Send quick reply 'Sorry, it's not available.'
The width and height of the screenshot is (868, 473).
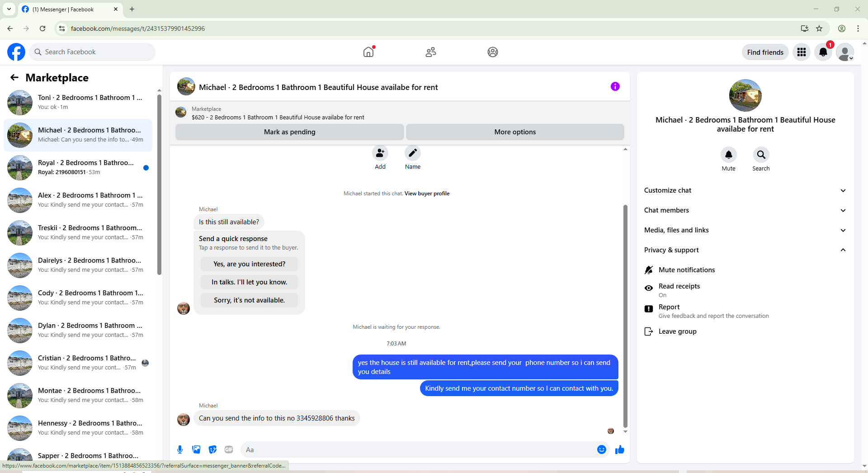click(x=250, y=300)
